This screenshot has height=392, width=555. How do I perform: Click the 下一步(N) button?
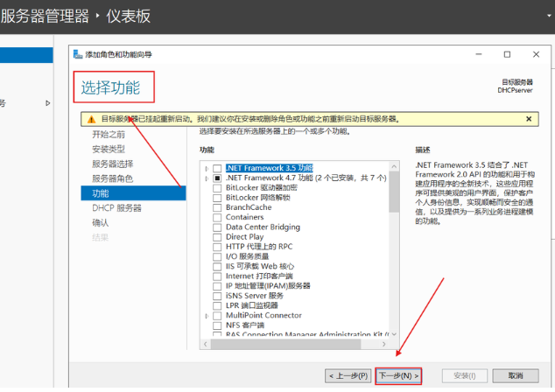(x=398, y=375)
